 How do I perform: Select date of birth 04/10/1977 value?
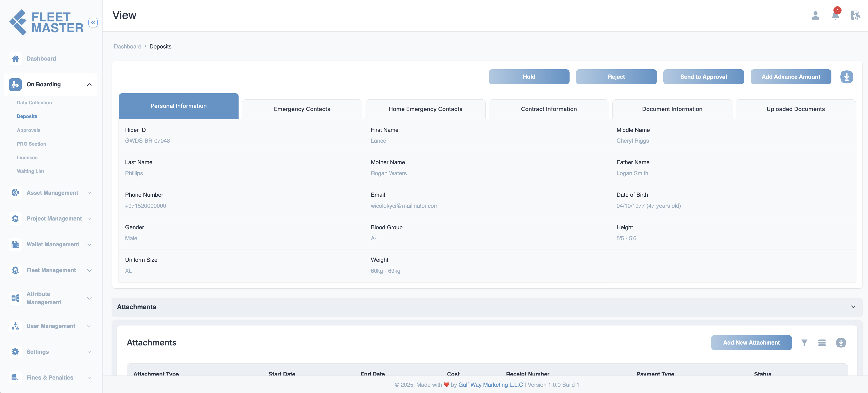tap(648, 206)
